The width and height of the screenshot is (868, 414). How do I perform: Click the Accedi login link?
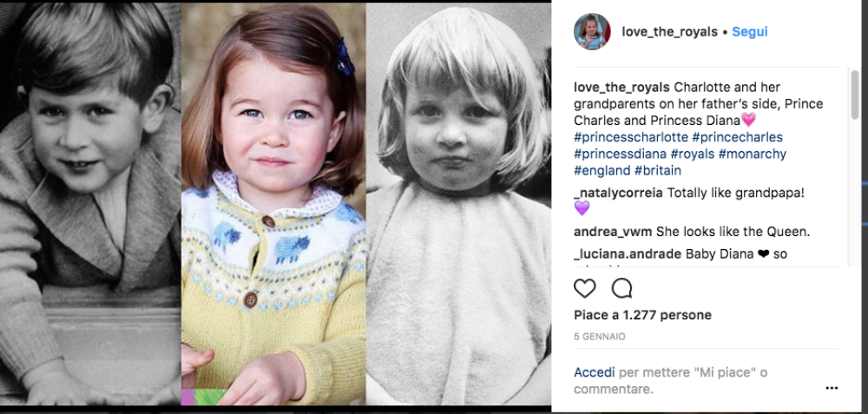click(594, 372)
